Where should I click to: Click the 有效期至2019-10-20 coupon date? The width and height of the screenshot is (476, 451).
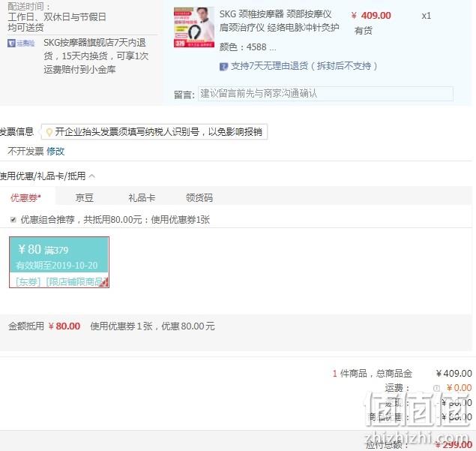click(57, 266)
